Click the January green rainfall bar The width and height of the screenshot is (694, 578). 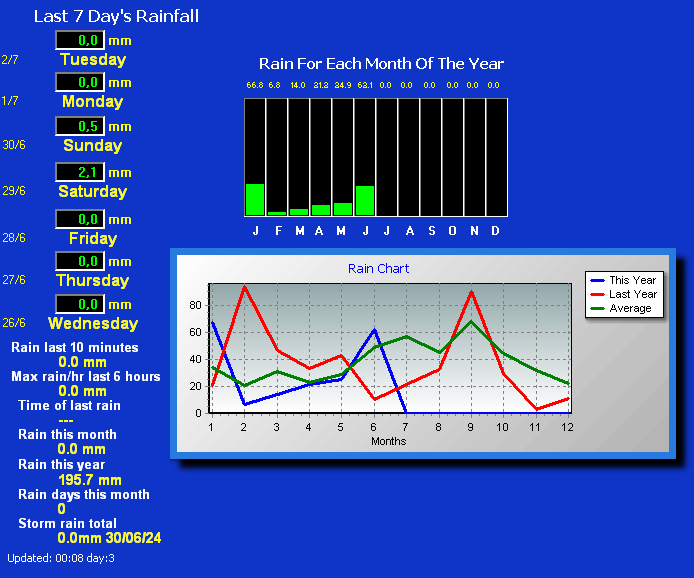[x=255, y=199]
